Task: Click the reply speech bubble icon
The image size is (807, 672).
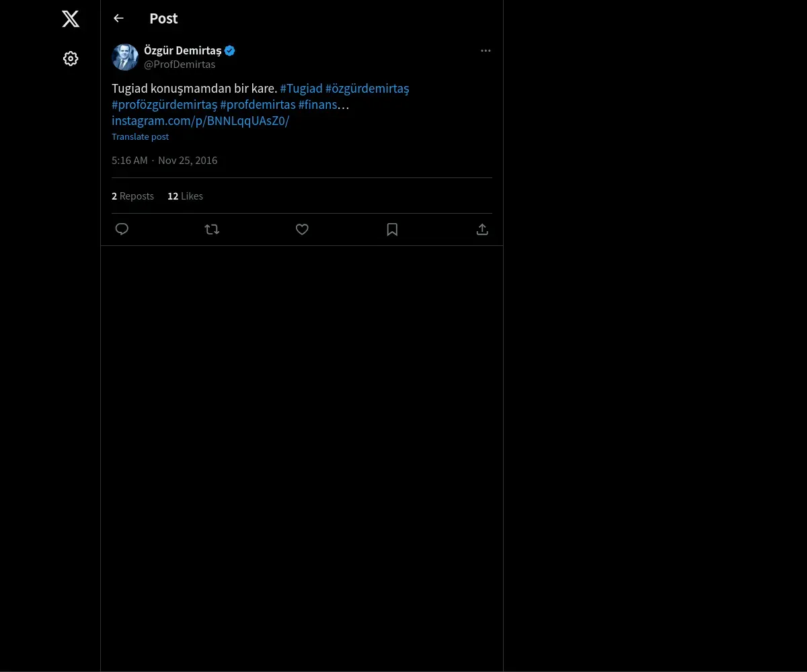Action: click(122, 229)
